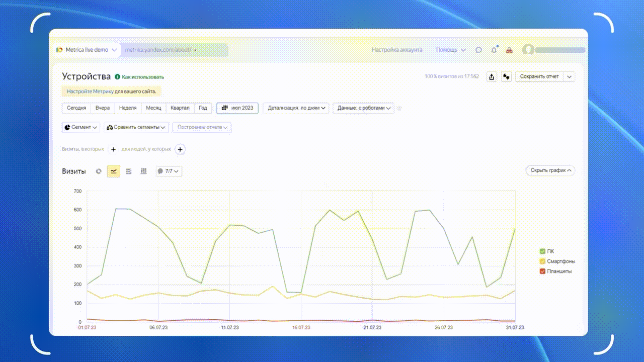Viewport: 644px width, 362px height.
Task: Open notifications bell icon
Action: click(x=494, y=50)
